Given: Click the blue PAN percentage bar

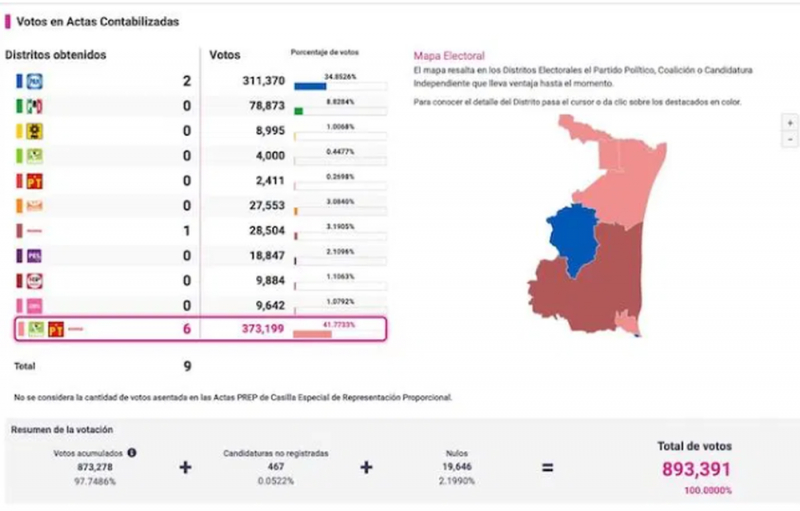Looking at the screenshot, I should pyautogui.click(x=310, y=86).
